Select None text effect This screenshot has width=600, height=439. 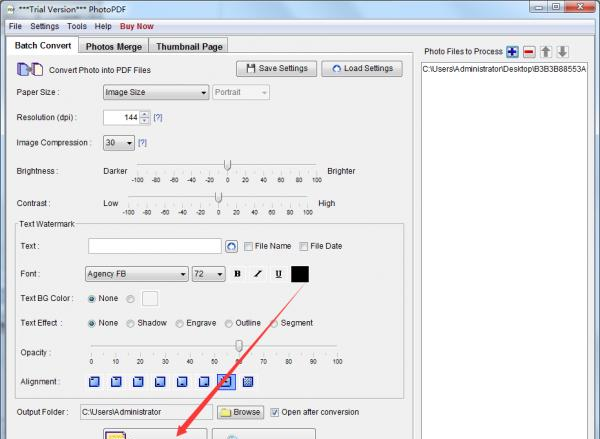[91, 324]
